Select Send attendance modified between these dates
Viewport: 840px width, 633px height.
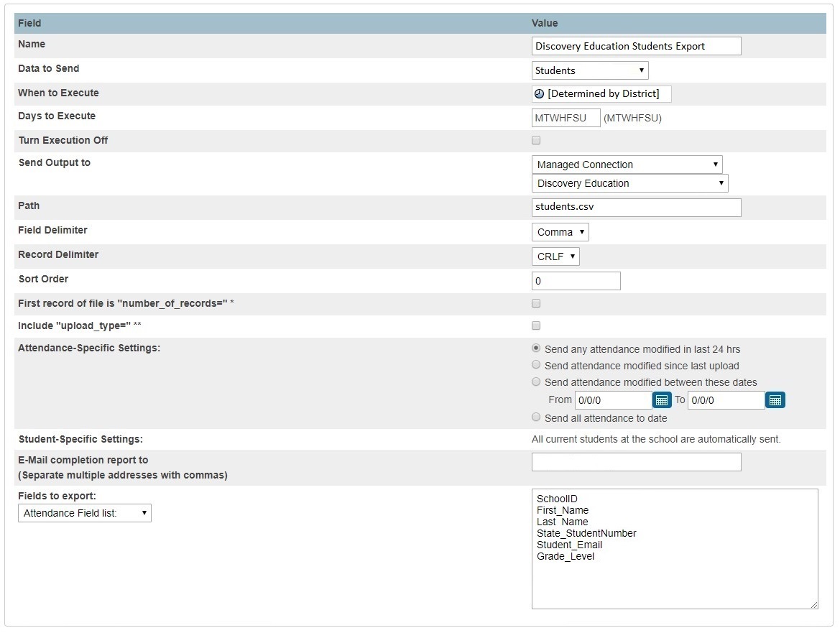point(535,382)
